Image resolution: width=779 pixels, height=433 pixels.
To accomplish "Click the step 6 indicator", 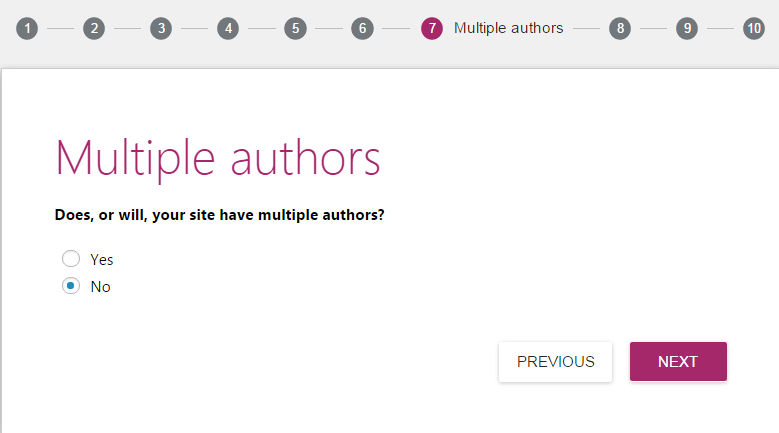I will coord(362,28).
